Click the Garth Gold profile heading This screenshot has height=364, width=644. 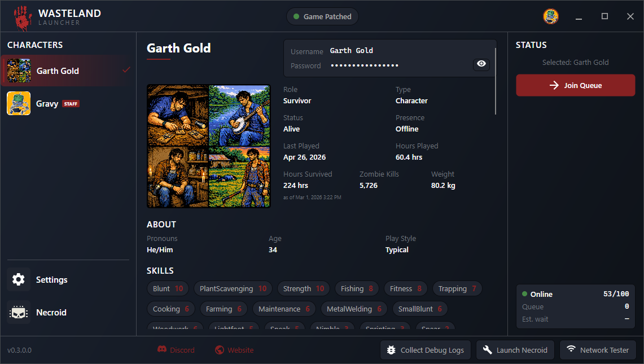click(x=179, y=48)
